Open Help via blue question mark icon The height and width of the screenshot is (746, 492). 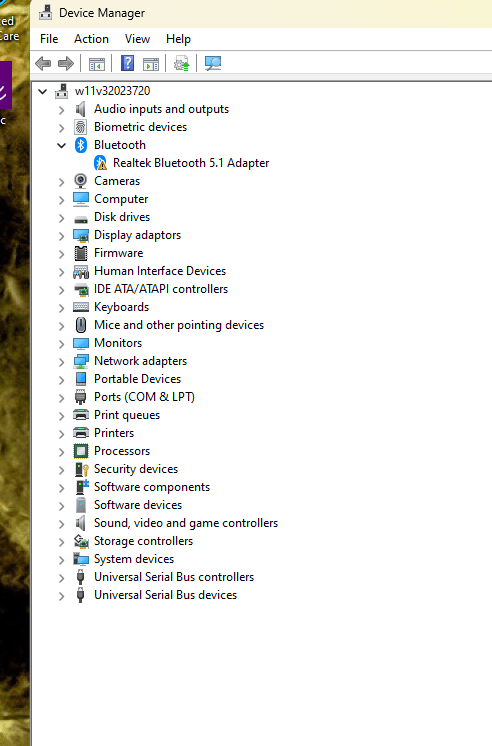[127, 63]
